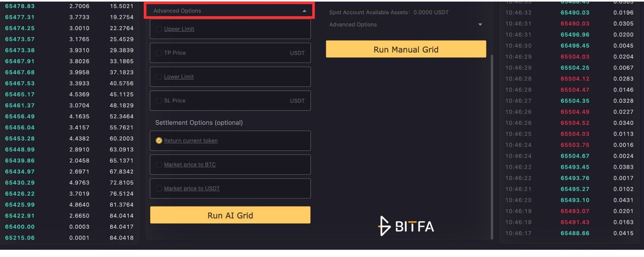This screenshot has height=257, width=644.
Task: Open the Lower Limit underlined link
Action: point(179,77)
